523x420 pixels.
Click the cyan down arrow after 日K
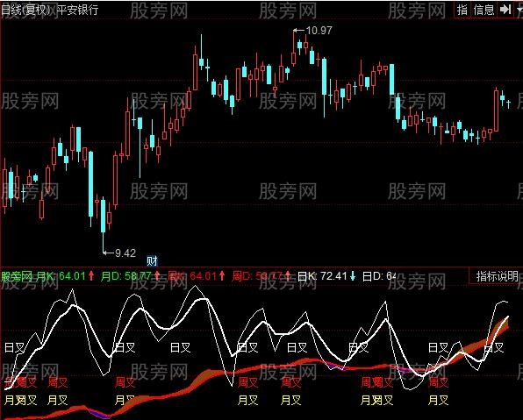(353, 276)
